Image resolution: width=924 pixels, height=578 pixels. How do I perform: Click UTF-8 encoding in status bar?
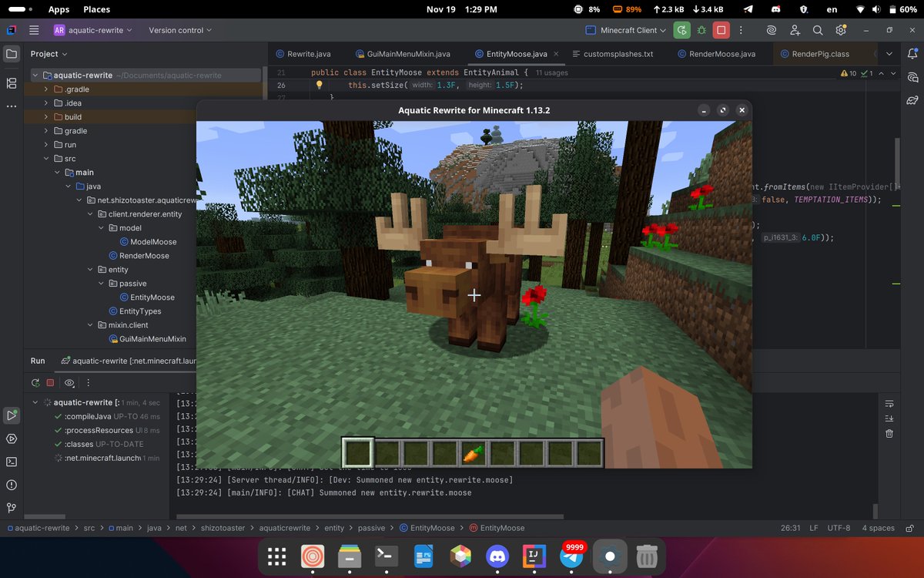[839, 528]
